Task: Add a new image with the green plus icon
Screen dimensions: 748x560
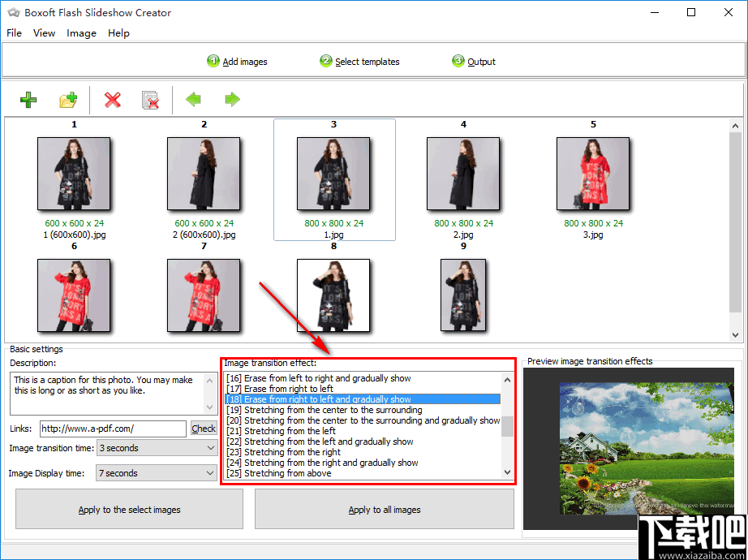Action: pos(28,100)
